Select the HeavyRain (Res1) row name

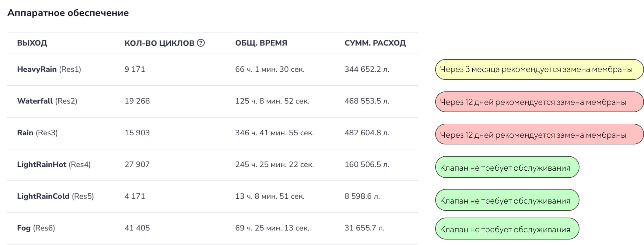(x=49, y=69)
